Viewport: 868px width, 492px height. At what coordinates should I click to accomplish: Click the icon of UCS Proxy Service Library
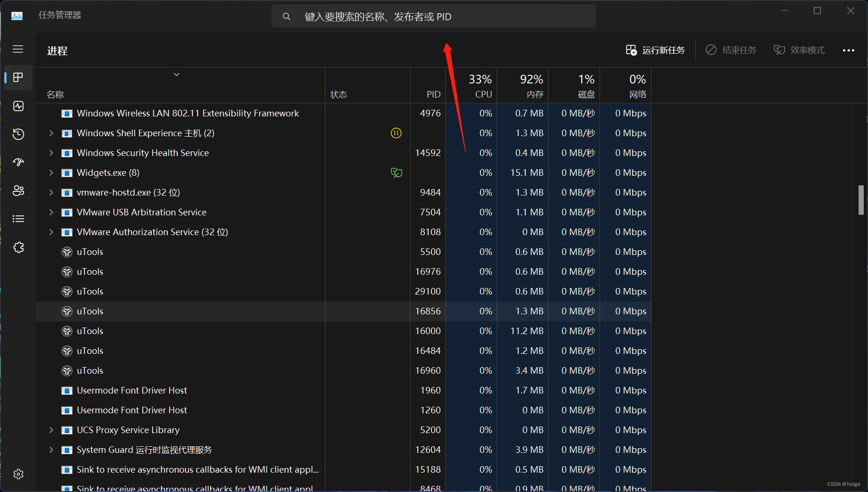pyautogui.click(x=67, y=430)
